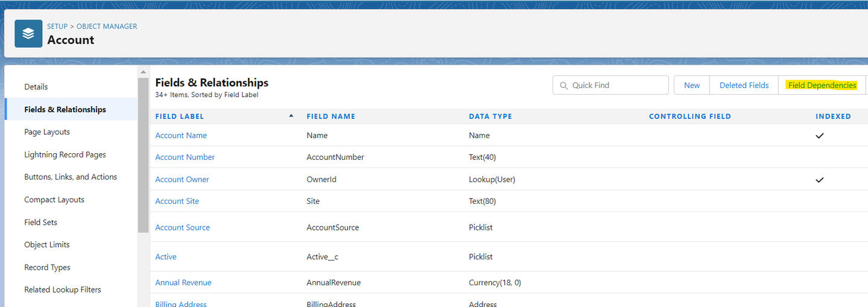This screenshot has height=307, width=868.
Task: Click the Indexed checkmark for Account Name
Action: coord(819,136)
